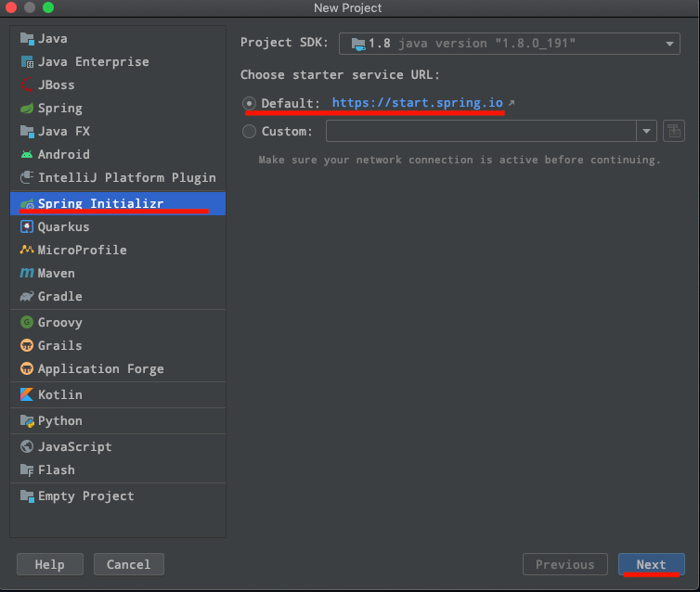Click the Next button

point(652,564)
